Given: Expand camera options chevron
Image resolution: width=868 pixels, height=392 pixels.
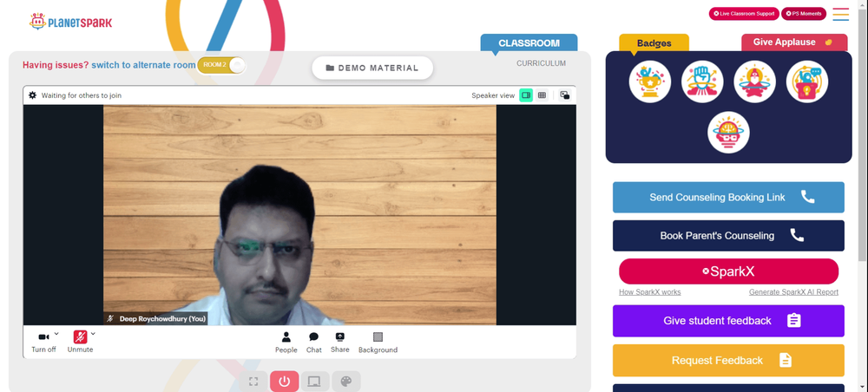Looking at the screenshot, I should pyautogui.click(x=56, y=333).
